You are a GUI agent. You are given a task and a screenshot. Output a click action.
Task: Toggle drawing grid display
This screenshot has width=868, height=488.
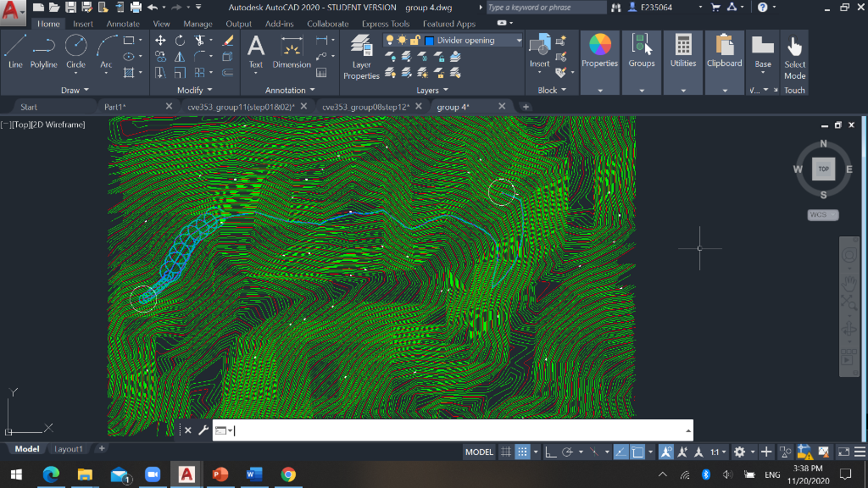coord(505,452)
